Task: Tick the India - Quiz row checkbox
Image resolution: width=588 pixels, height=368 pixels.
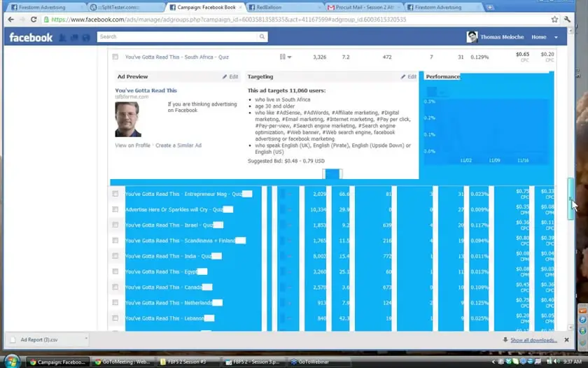Action: (115, 256)
